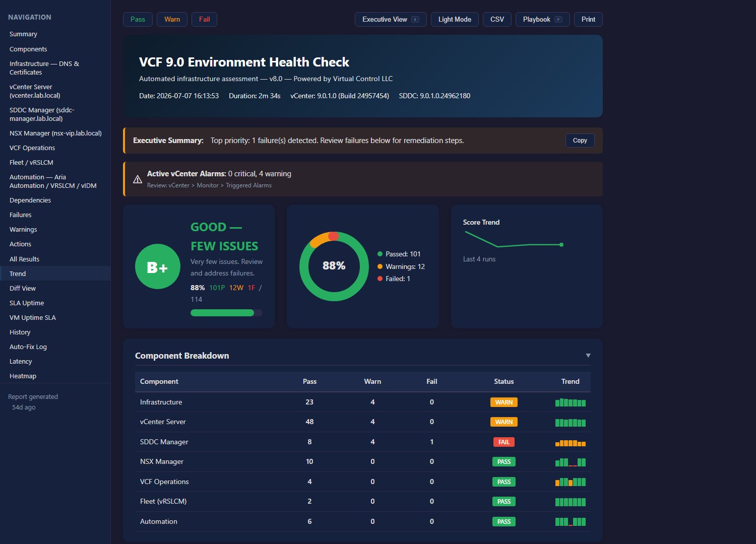Click the 88% score progress bar
The height and width of the screenshot is (544, 756).
226,313
